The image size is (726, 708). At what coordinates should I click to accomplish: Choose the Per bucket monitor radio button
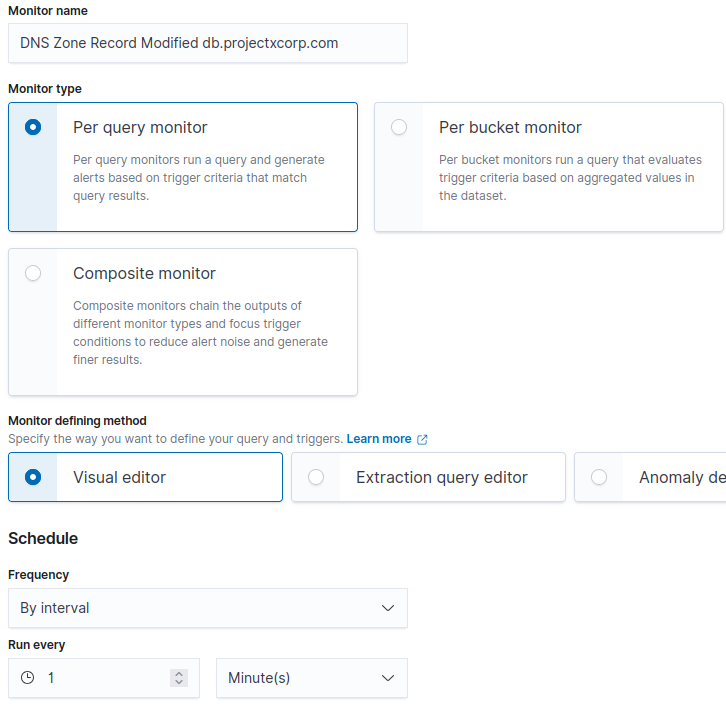click(399, 127)
